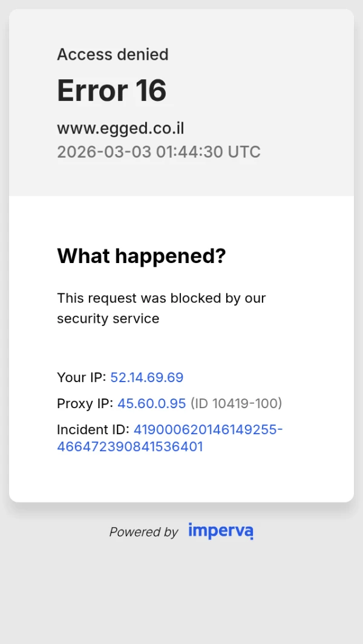Click the '(ID 10419-100)' proxy identifier
The width and height of the screenshot is (363, 644).
[x=236, y=403]
